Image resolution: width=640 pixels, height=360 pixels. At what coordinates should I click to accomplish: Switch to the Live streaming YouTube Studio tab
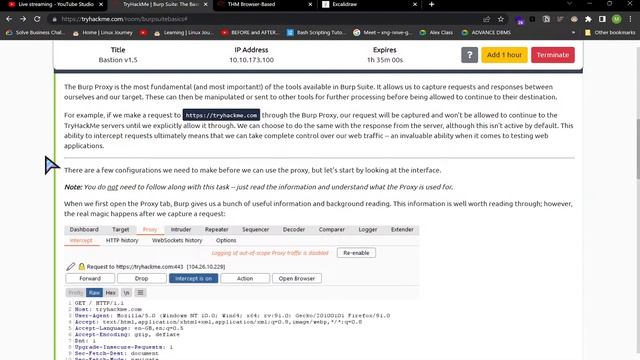[56, 4]
